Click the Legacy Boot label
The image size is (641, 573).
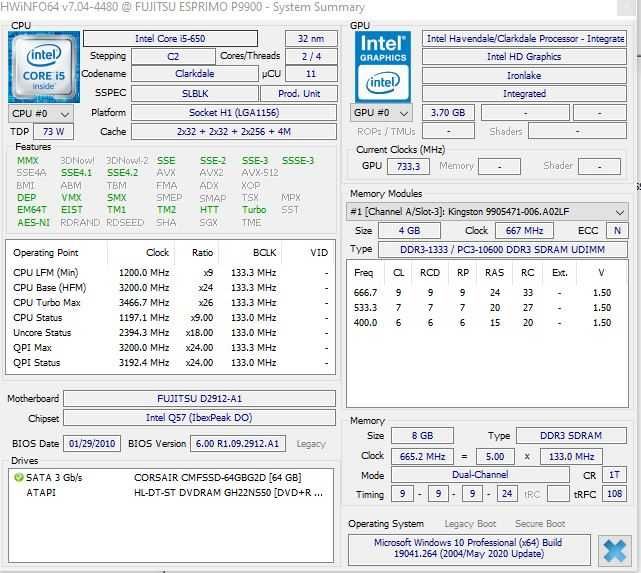[x=470, y=524]
